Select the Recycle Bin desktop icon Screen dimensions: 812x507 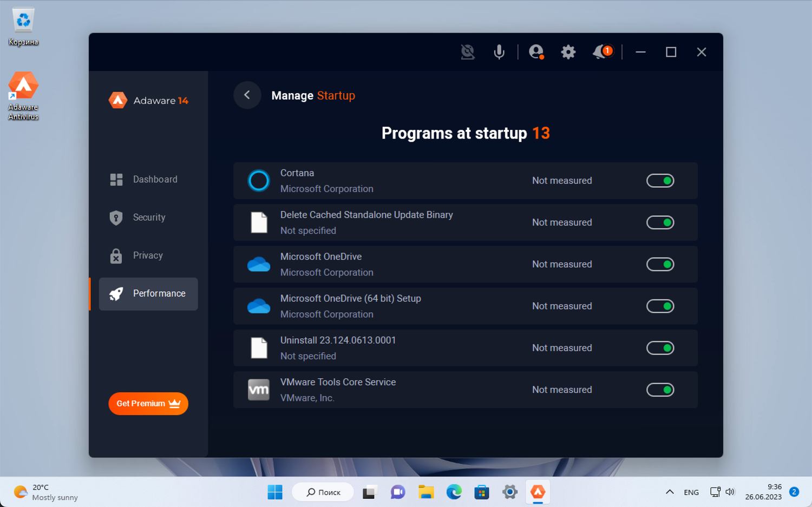click(x=23, y=27)
